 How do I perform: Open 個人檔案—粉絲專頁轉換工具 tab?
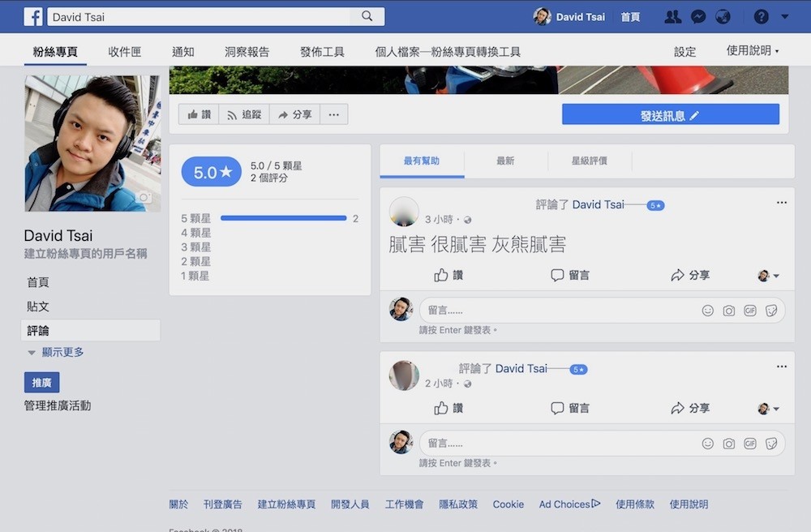click(448, 52)
